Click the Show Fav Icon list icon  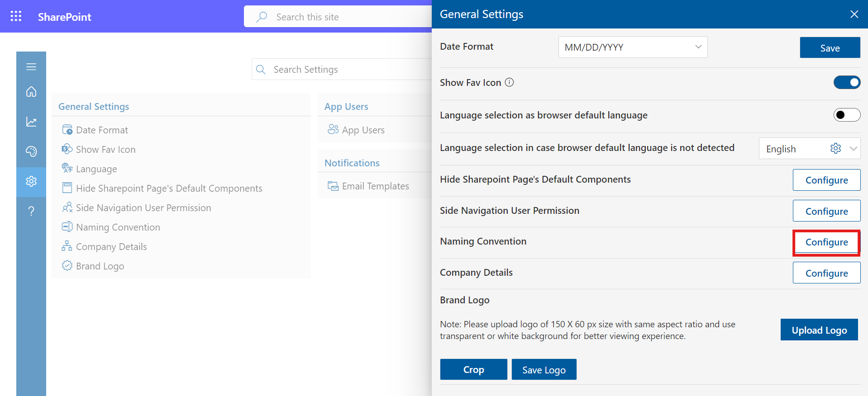click(x=67, y=149)
